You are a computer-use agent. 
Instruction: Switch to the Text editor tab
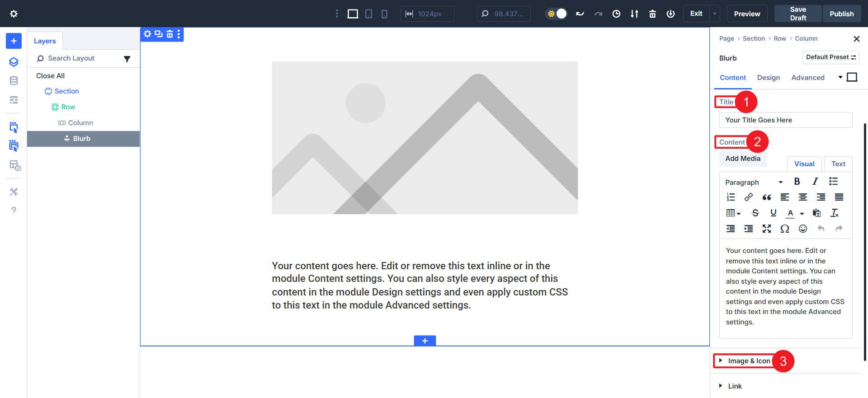(838, 164)
